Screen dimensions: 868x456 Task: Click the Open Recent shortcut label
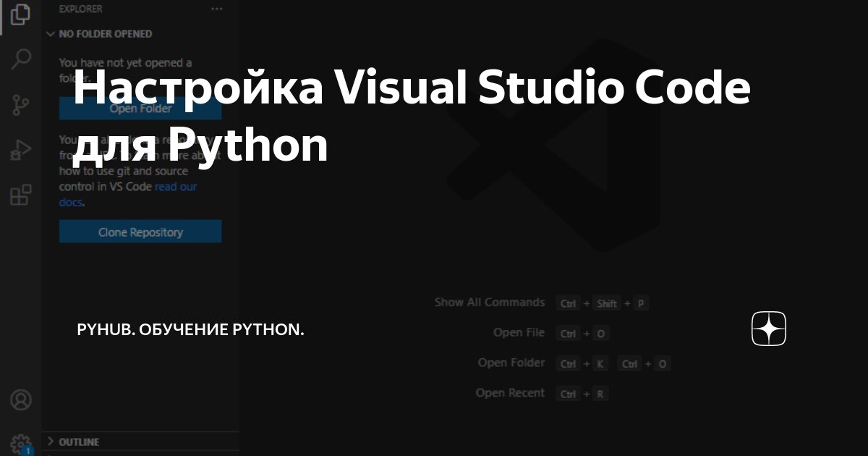point(510,393)
